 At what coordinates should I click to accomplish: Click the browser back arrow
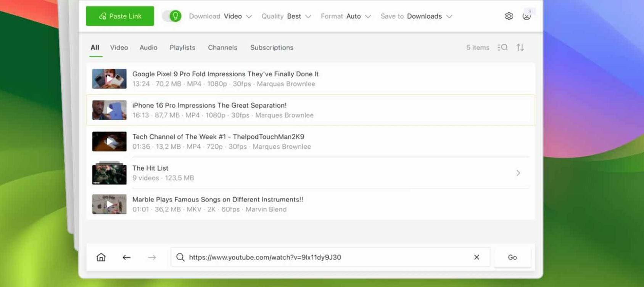pos(127,257)
